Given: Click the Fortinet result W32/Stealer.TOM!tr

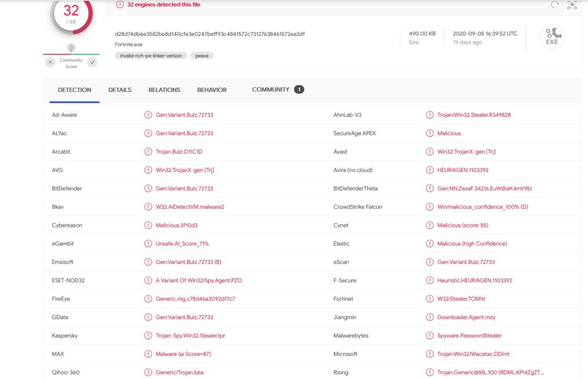Looking at the screenshot, I should pos(462,299).
